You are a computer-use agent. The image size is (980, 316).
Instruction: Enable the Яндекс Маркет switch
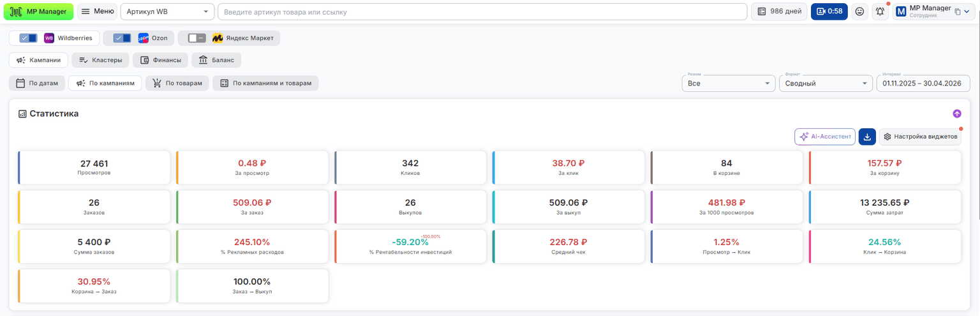(197, 38)
